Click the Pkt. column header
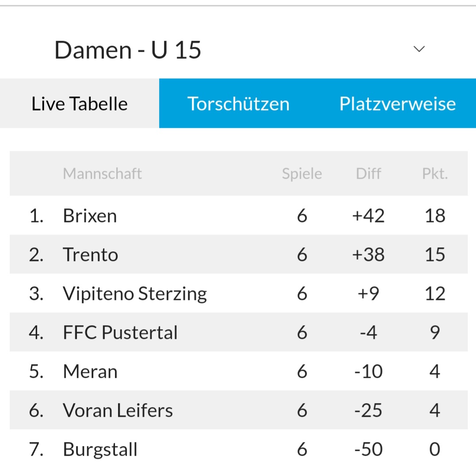Viewport: 476px width, 476px height. 434,174
